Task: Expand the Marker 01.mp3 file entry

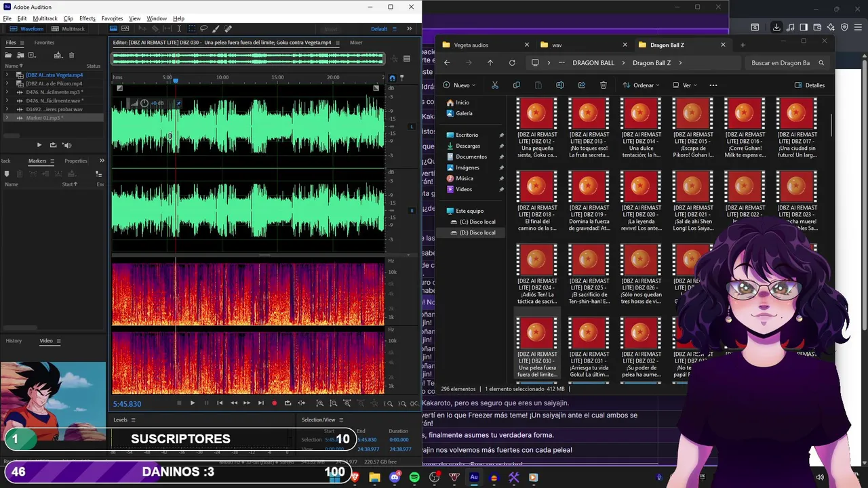Action: 7,118
